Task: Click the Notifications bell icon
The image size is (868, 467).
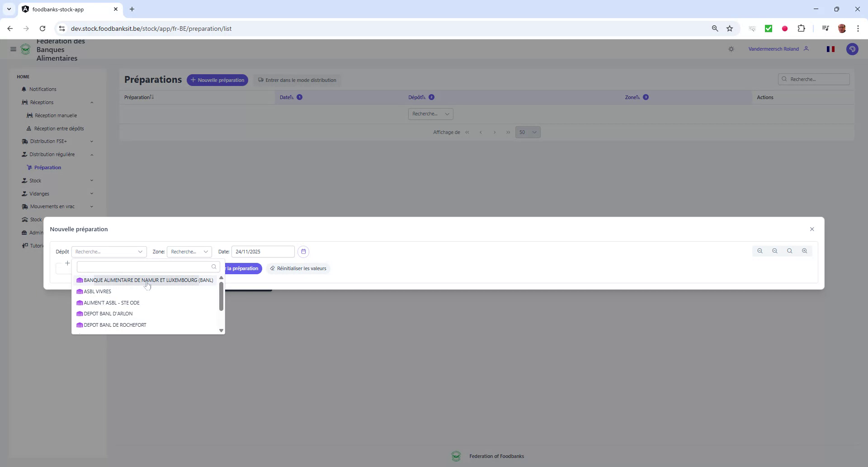Action: point(24,89)
